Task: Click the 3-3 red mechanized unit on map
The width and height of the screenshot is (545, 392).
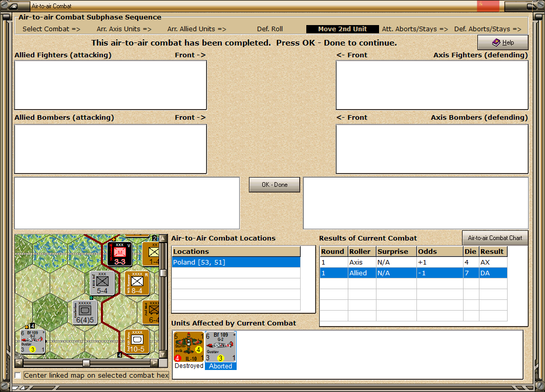Action: [x=119, y=254]
